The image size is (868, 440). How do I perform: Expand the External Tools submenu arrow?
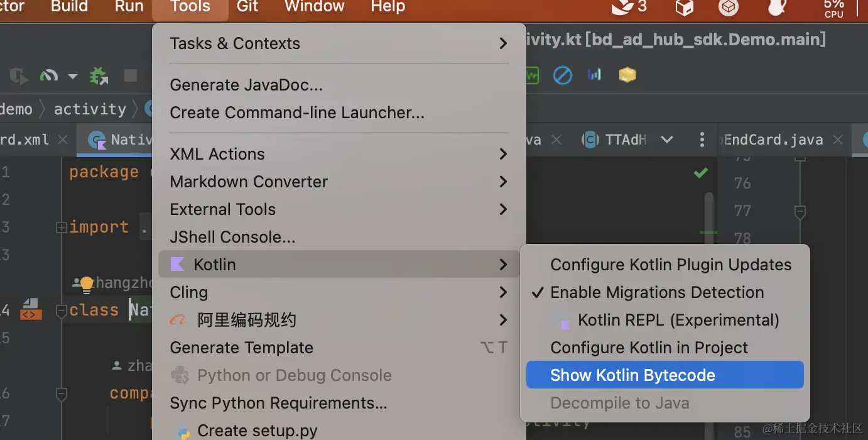pos(503,209)
